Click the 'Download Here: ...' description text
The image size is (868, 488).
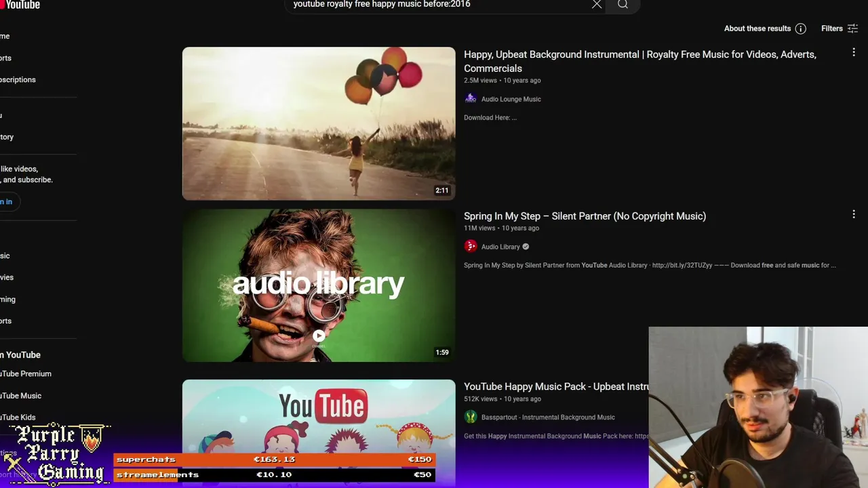490,118
